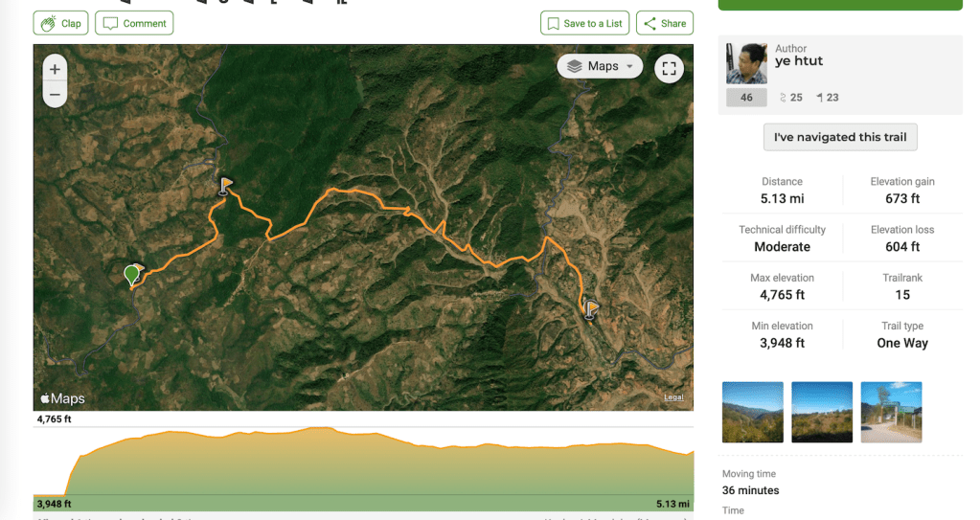Save this trail to a List
This screenshot has width=980, height=520.
tap(582, 23)
